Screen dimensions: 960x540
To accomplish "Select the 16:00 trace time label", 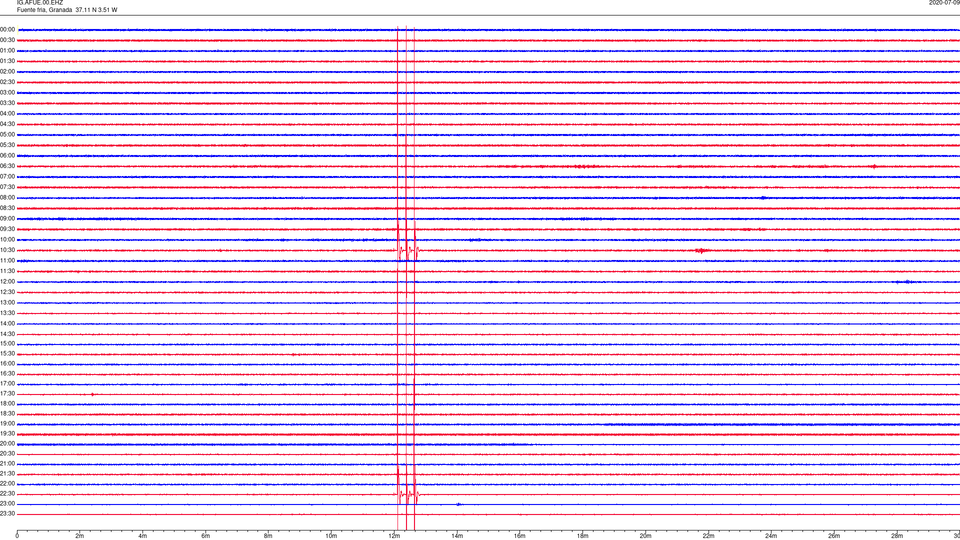I will pyautogui.click(x=7, y=363).
